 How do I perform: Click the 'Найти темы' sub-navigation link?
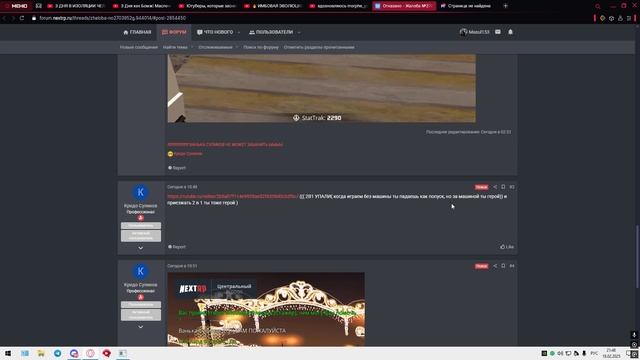click(x=175, y=47)
